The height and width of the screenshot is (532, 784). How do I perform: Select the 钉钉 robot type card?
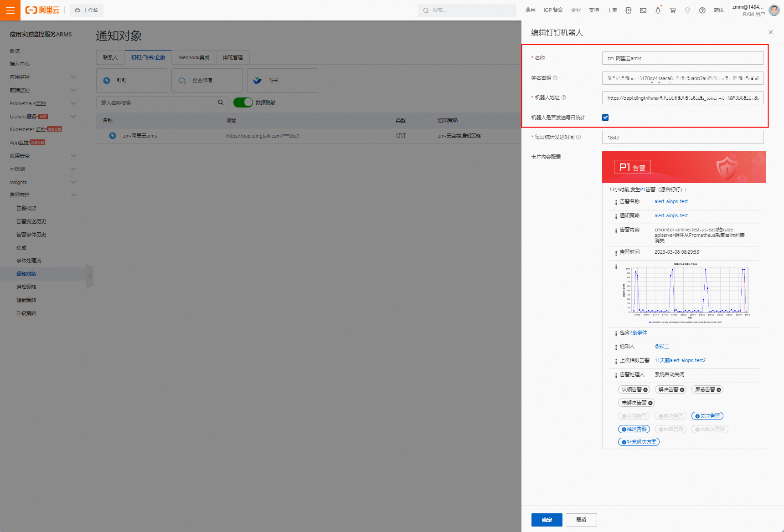coord(132,81)
